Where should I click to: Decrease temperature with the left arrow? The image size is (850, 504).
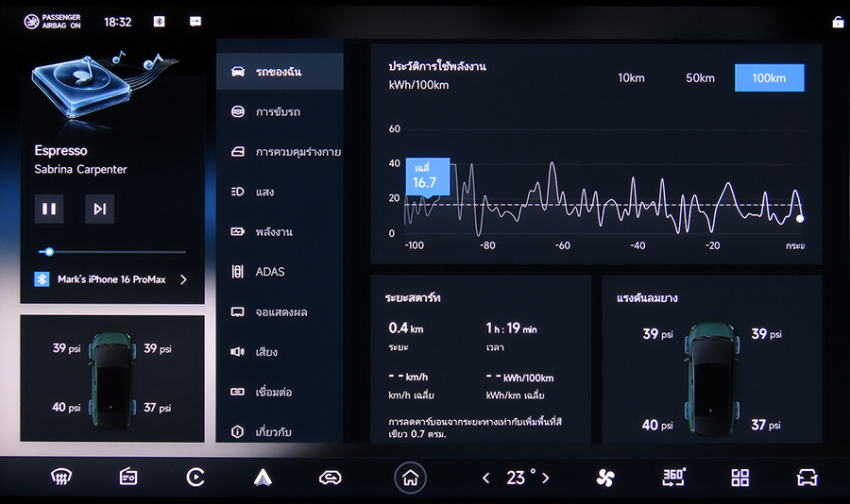(x=486, y=478)
